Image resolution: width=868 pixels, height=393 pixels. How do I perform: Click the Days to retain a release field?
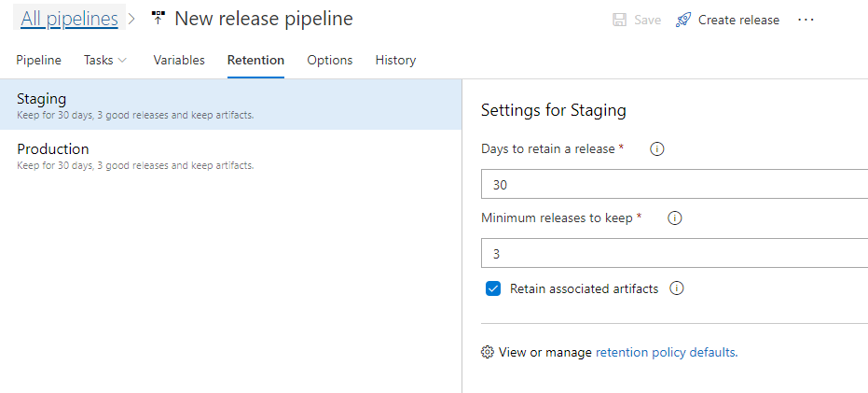[674, 185]
